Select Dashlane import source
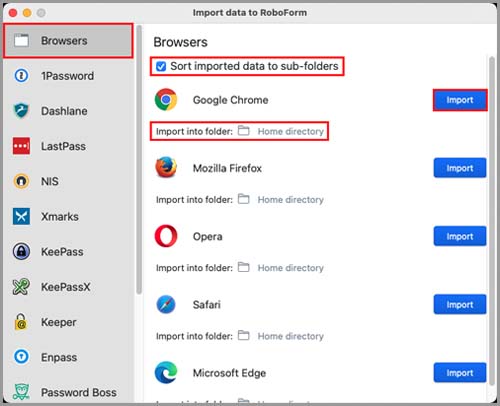 click(x=68, y=111)
